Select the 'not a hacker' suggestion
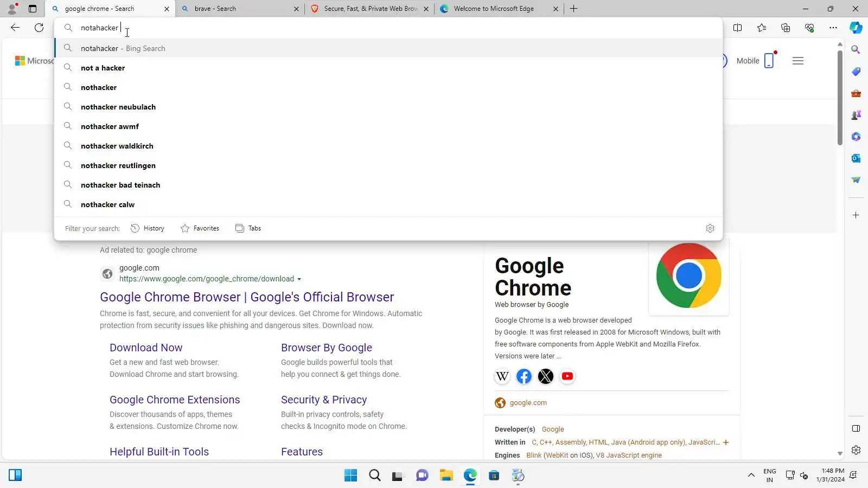 (388, 68)
